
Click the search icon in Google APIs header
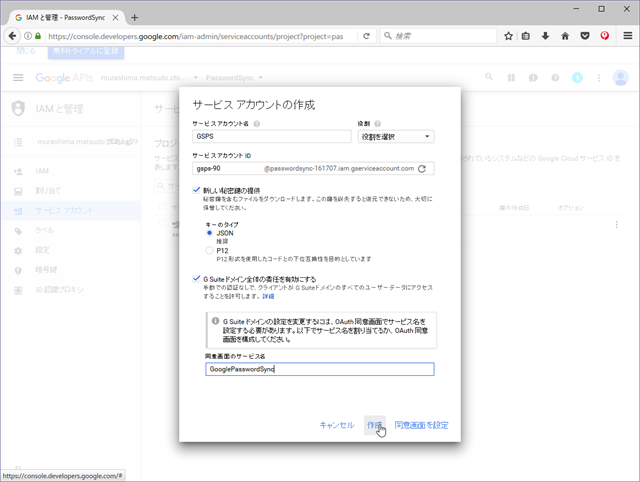click(489, 77)
